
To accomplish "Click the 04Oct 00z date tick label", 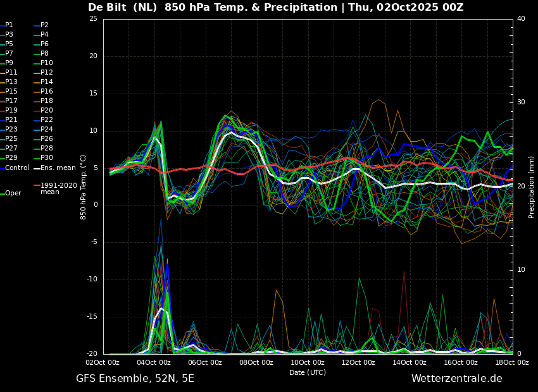I will [x=154, y=362].
